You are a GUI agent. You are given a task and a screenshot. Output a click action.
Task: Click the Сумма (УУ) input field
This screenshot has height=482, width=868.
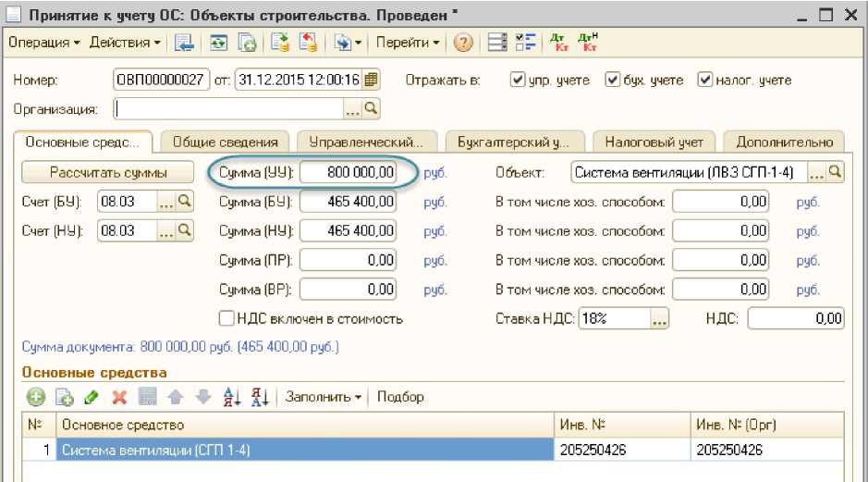tap(348, 172)
